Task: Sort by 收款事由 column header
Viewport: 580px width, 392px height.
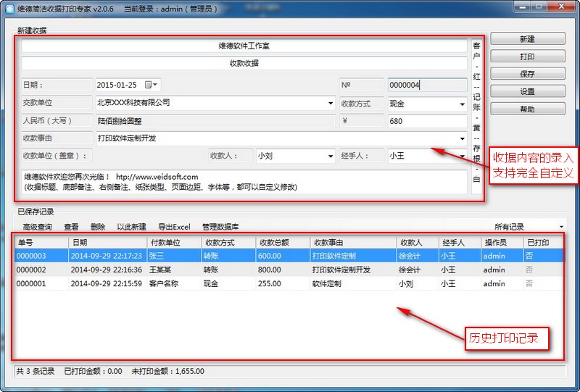Action: coord(353,243)
